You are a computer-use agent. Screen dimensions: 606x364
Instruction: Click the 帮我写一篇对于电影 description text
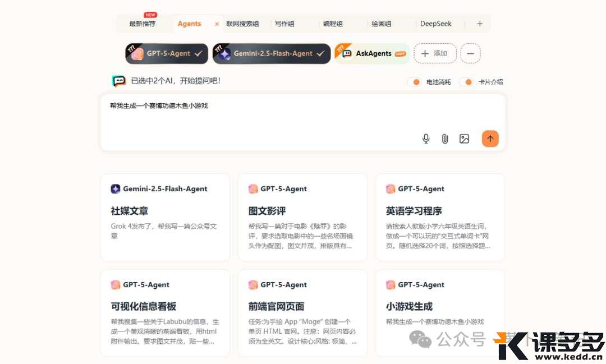click(301, 236)
